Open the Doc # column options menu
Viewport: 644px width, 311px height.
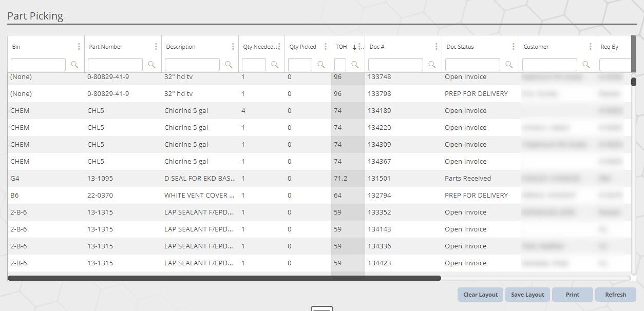[437, 47]
